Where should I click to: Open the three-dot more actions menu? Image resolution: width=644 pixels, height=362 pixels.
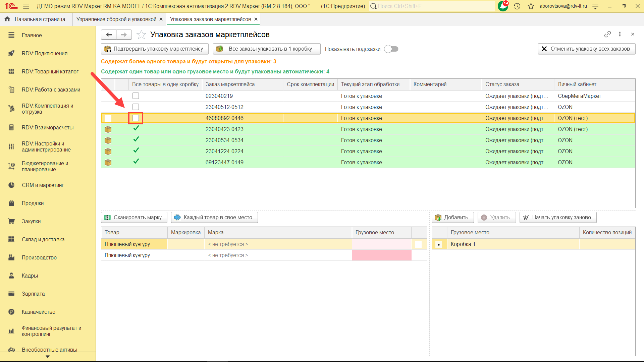pyautogui.click(x=620, y=34)
